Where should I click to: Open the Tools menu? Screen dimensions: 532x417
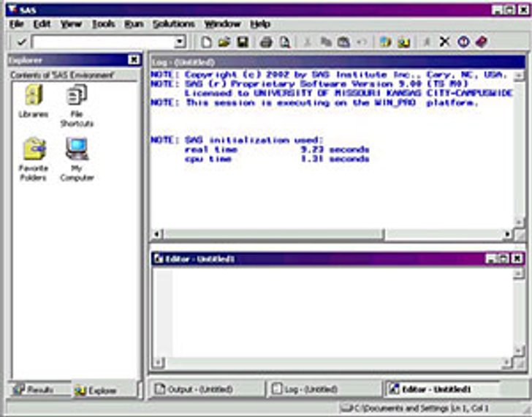[x=104, y=24]
